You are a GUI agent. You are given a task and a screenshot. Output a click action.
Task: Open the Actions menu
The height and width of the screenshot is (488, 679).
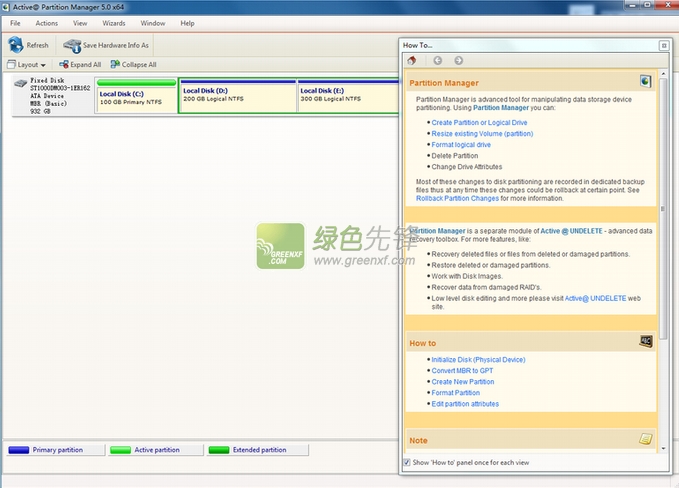tap(47, 23)
